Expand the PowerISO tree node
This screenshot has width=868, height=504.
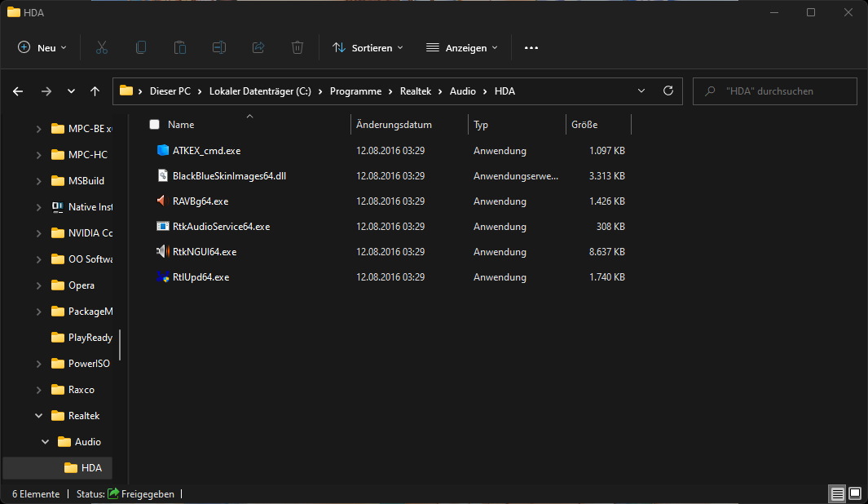(x=39, y=364)
